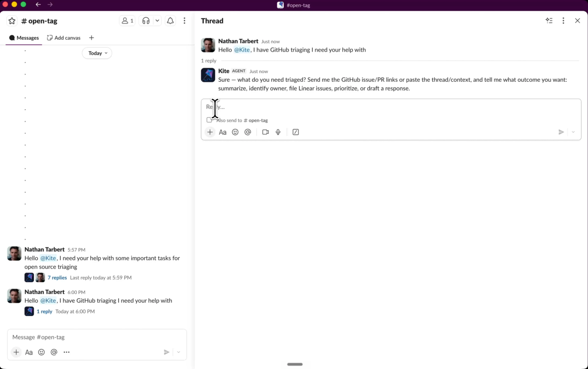Open huddle options dropdown arrow
This screenshot has height=369, width=588.
(x=157, y=21)
